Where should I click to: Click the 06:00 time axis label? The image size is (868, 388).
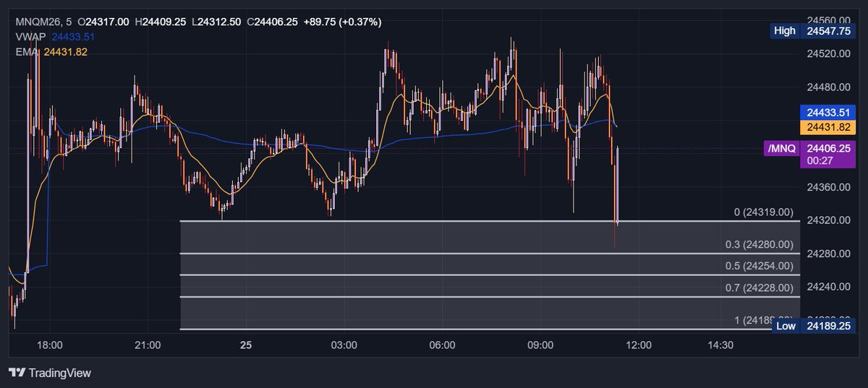pyautogui.click(x=443, y=345)
